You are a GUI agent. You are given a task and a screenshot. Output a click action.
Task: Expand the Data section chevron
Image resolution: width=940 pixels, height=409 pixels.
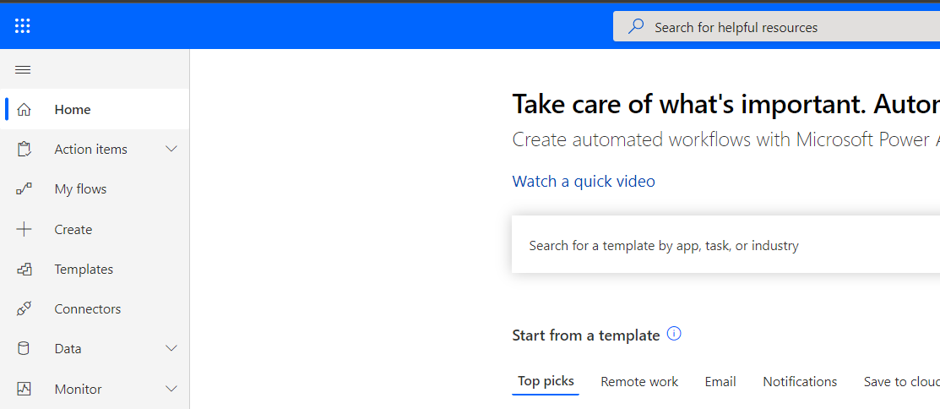click(x=171, y=349)
